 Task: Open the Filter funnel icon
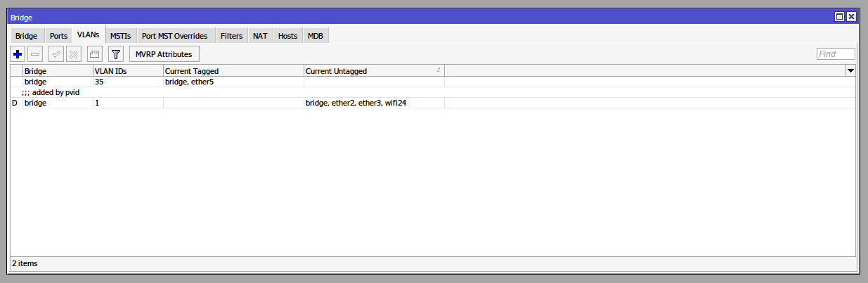tap(117, 54)
